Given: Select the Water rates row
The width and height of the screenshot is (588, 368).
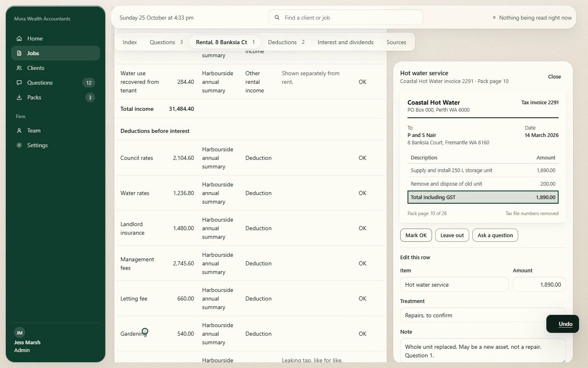Looking at the screenshot, I should click(x=250, y=193).
